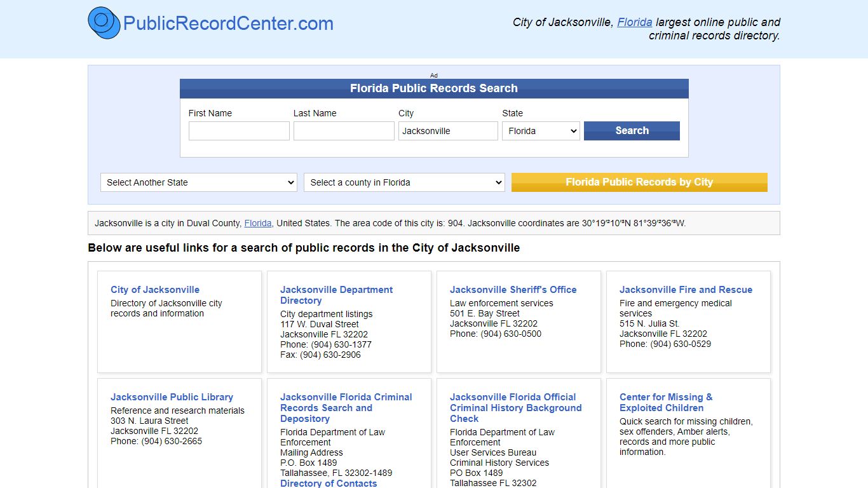Select 'Tallahassee, FL 32302-1489' text
Screen dimensions: 868x488
[x=336, y=473]
